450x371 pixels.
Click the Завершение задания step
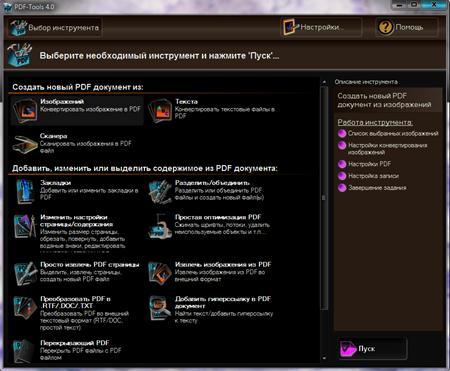377,188
